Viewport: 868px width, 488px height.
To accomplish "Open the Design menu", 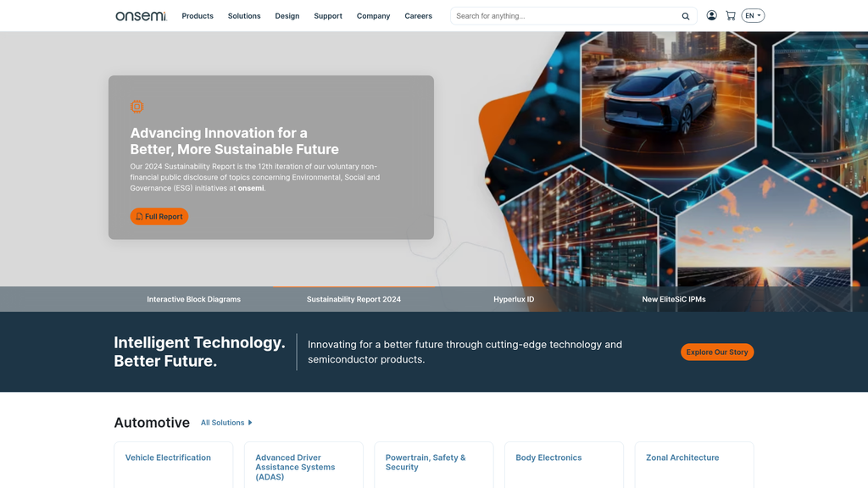I will pyautogui.click(x=287, y=16).
